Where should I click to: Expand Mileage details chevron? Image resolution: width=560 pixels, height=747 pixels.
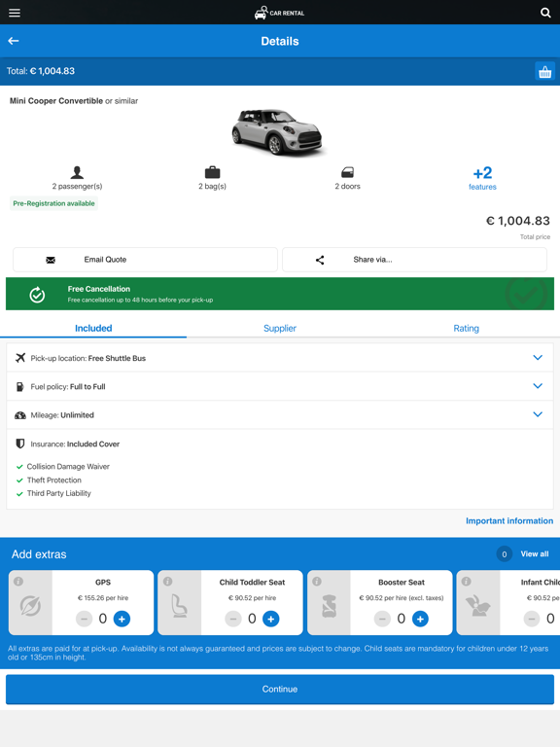[538, 414]
